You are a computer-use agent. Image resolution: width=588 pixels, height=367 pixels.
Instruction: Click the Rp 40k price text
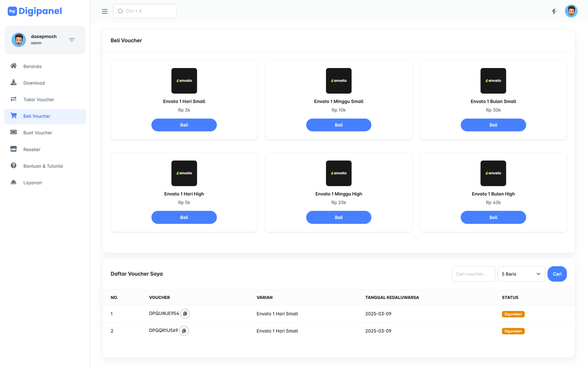tap(493, 202)
